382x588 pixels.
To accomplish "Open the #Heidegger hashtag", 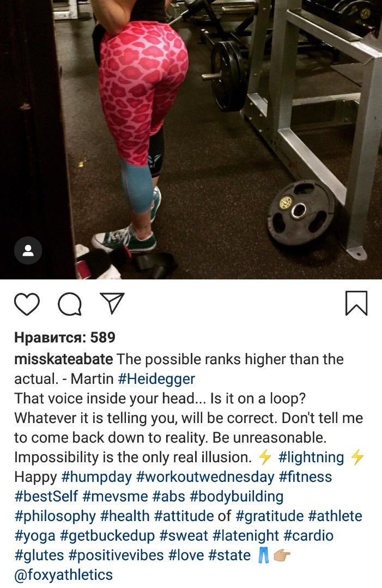I will pyautogui.click(x=156, y=379).
